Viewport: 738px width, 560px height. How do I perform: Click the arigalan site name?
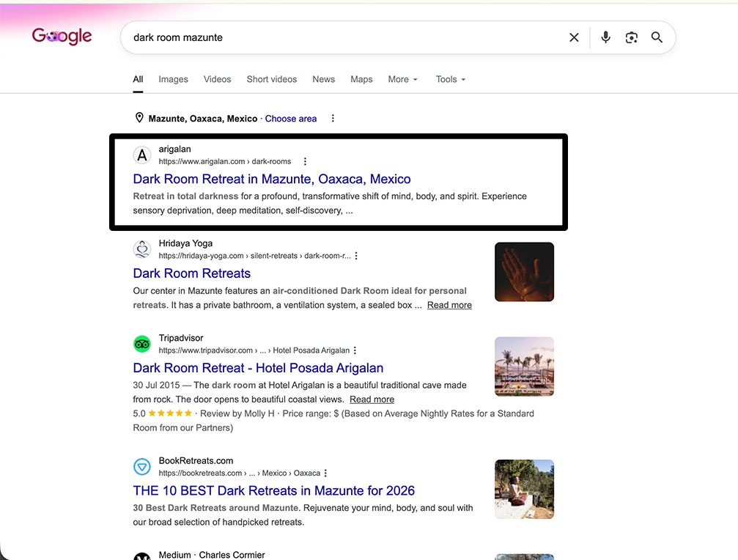click(174, 150)
